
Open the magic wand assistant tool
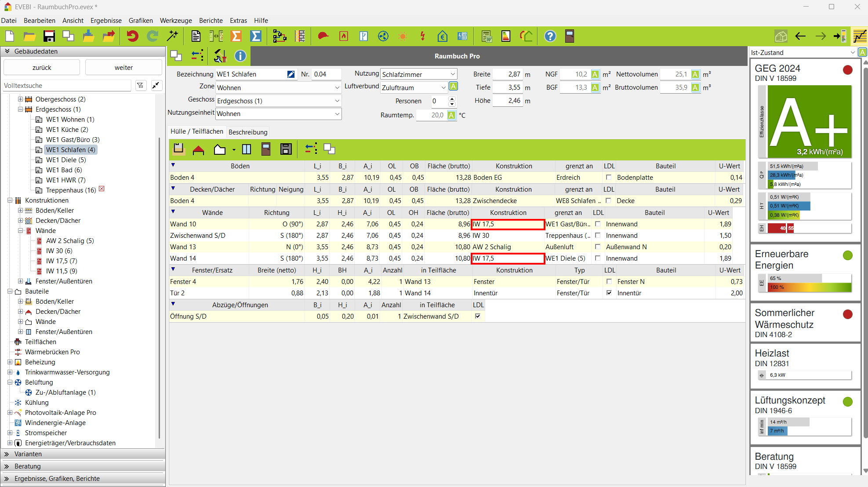point(173,36)
